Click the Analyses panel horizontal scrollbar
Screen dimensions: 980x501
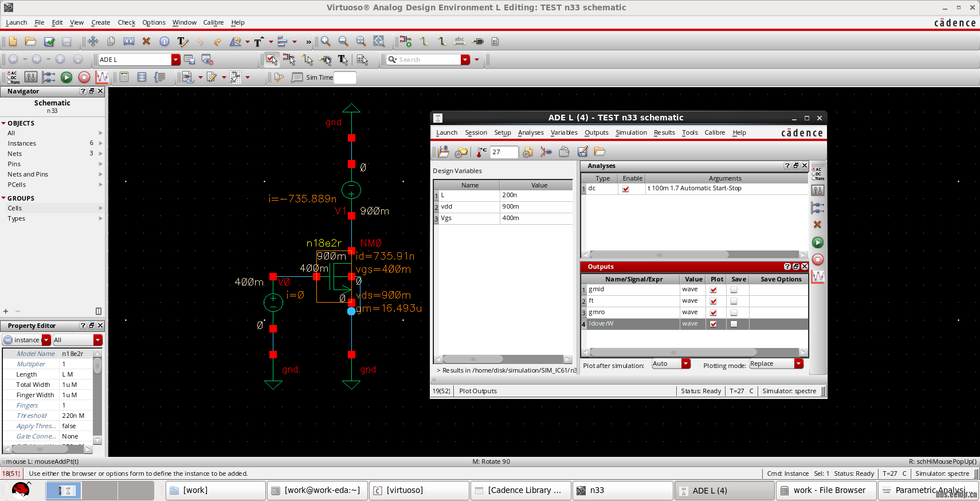[x=658, y=255]
